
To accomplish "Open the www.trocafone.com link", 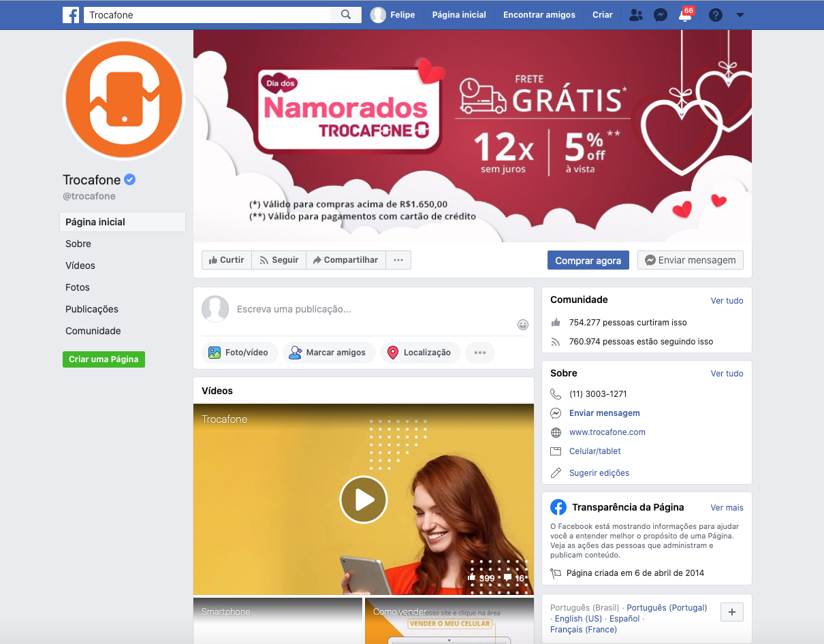I will pos(607,432).
